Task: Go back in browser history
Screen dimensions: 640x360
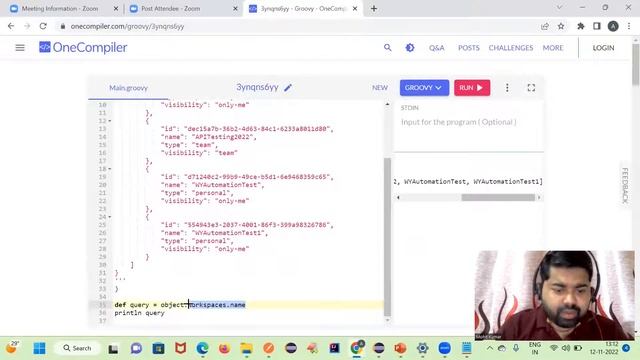Action: 11,26
